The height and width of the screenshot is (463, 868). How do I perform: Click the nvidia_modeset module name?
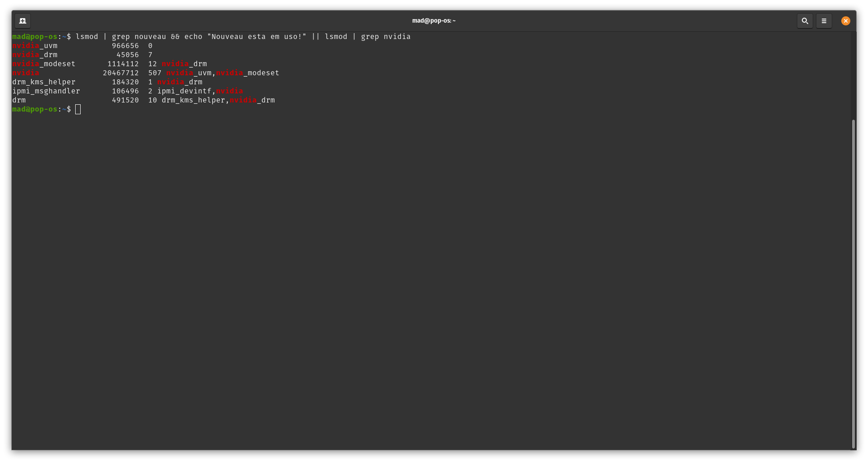coord(44,64)
